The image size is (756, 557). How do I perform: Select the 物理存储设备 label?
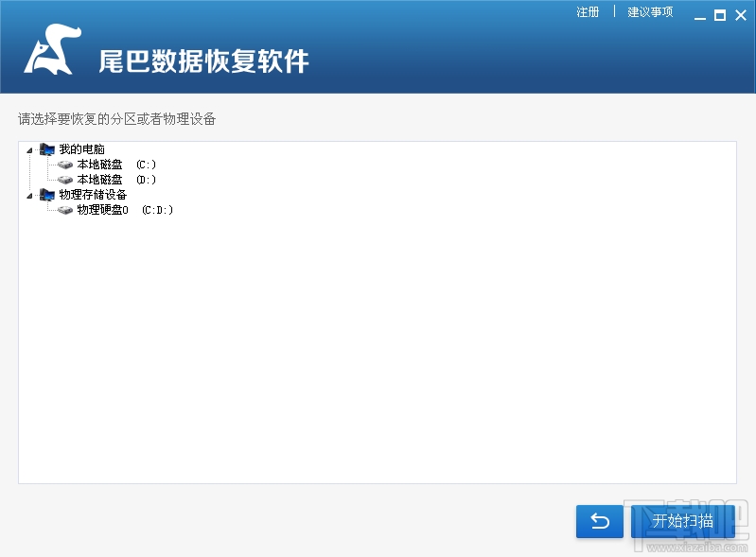[93, 195]
